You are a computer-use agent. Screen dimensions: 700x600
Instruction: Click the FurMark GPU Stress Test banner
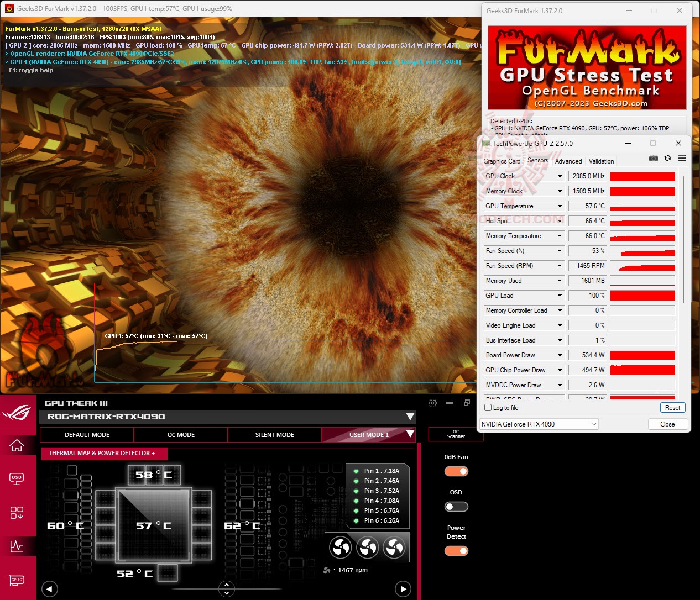587,67
